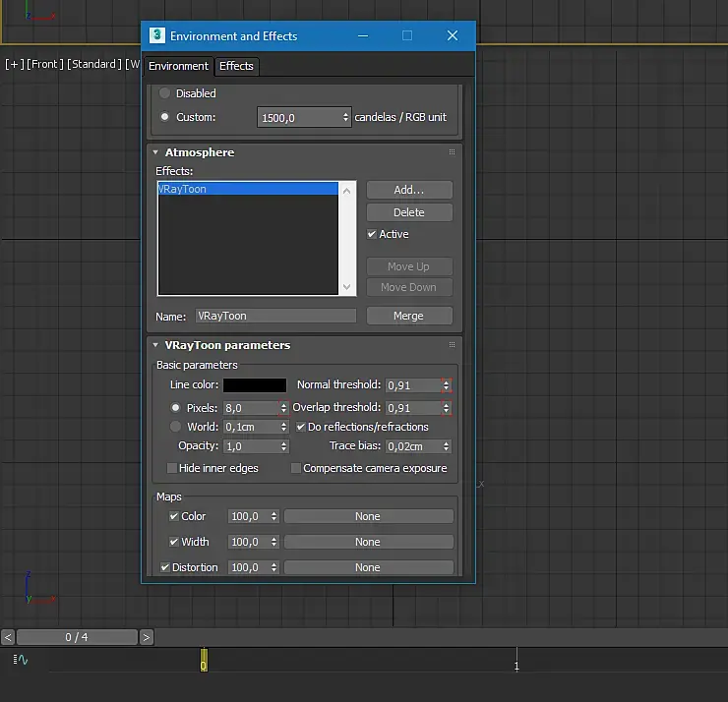Click the effect Name input field

[x=275, y=316]
